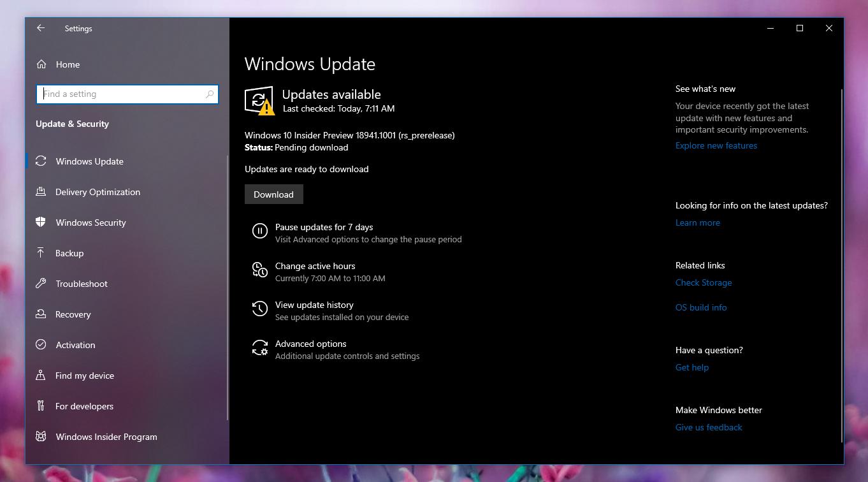Click the Last checked: Today, 7:11 AM text

(338, 108)
